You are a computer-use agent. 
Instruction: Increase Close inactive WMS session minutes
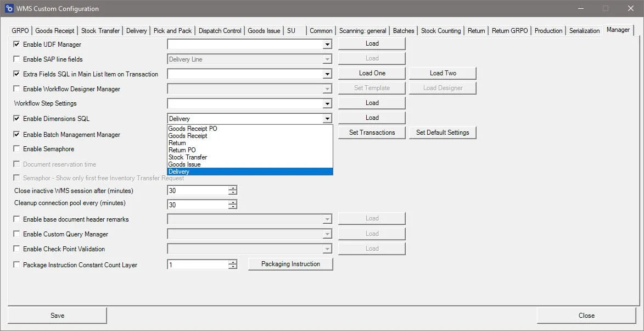tap(233, 189)
